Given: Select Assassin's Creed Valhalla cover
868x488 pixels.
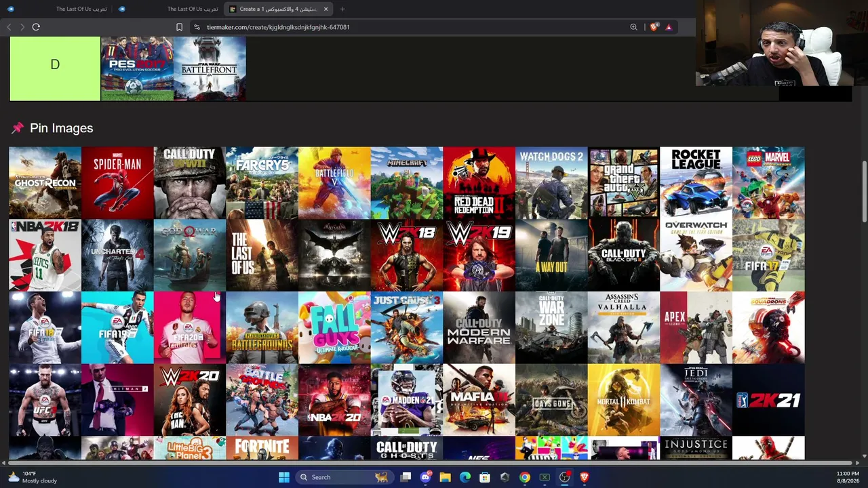Looking at the screenshot, I should click(x=624, y=328).
